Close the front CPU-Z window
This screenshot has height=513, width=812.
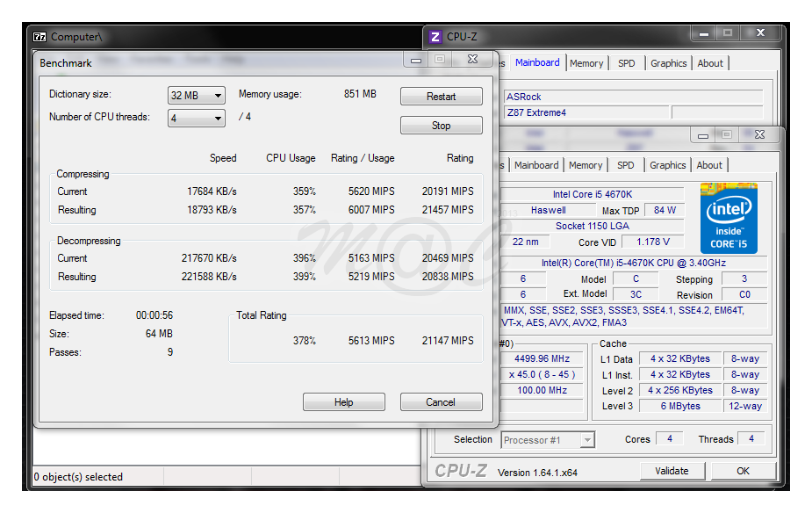[x=759, y=134]
